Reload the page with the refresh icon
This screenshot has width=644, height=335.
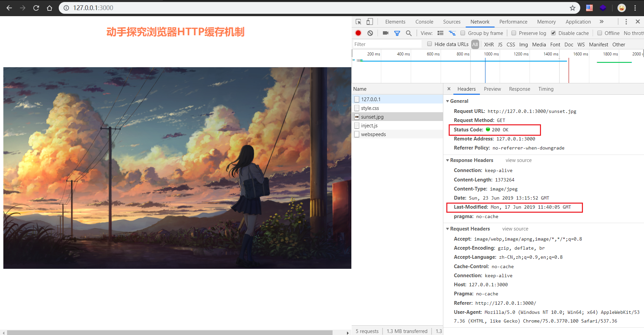coord(36,8)
